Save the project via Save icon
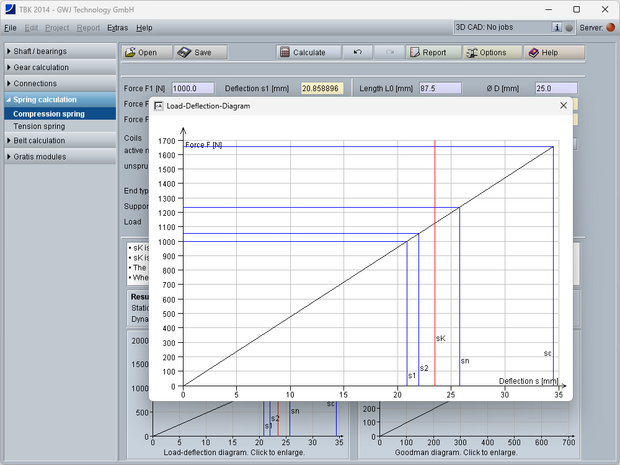This screenshot has width=620, height=465. coord(201,52)
